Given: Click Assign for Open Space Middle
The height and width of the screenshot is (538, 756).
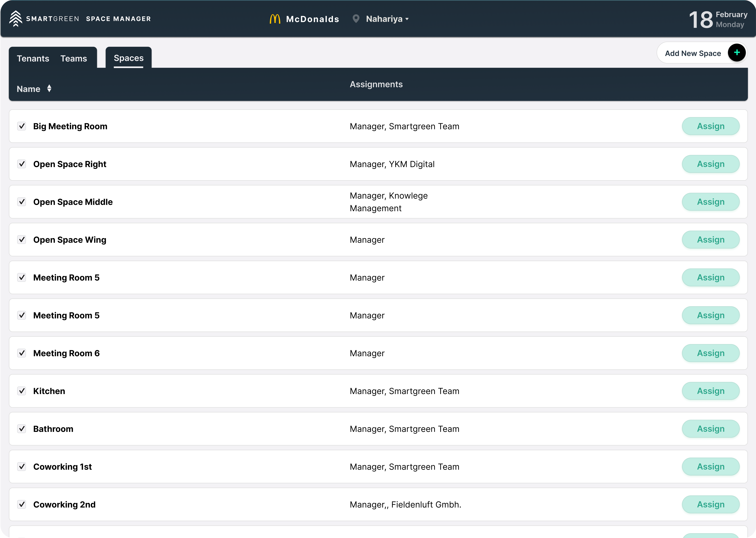Looking at the screenshot, I should coord(711,202).
